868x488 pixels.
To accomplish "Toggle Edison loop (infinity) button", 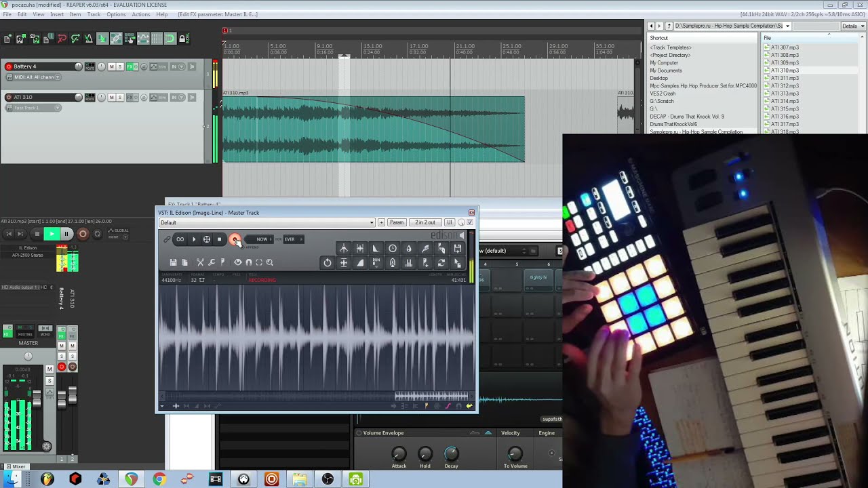I will tap(180, 239).
